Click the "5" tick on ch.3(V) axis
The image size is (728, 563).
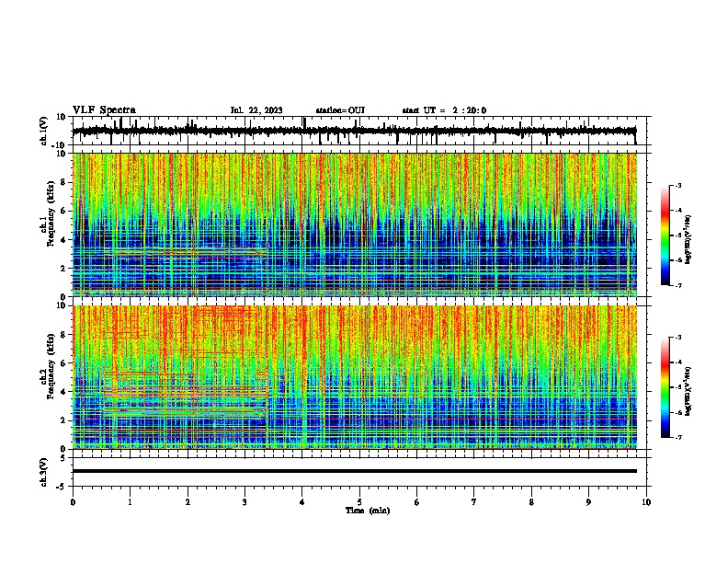(x=63, y=457)
